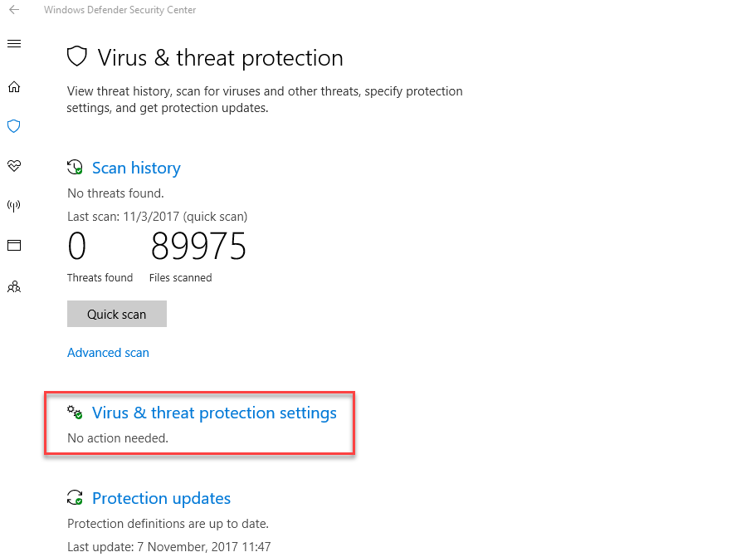Open Device performance & health heart icon

pos(14,166)
